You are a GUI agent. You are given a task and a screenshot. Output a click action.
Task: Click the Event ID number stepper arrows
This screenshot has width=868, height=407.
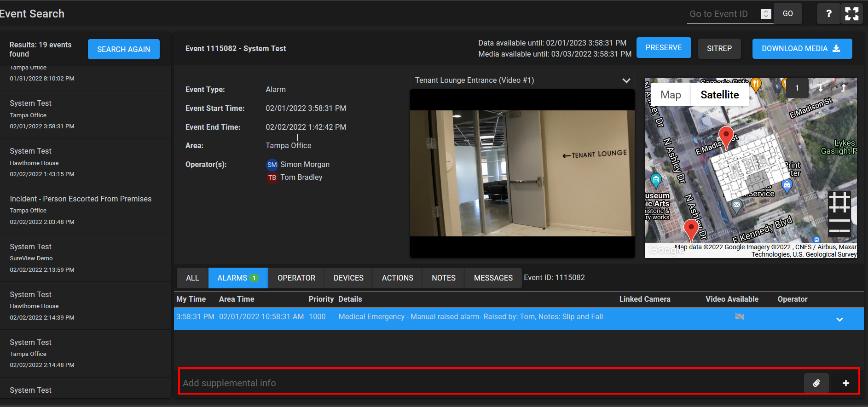coord(766,14)
